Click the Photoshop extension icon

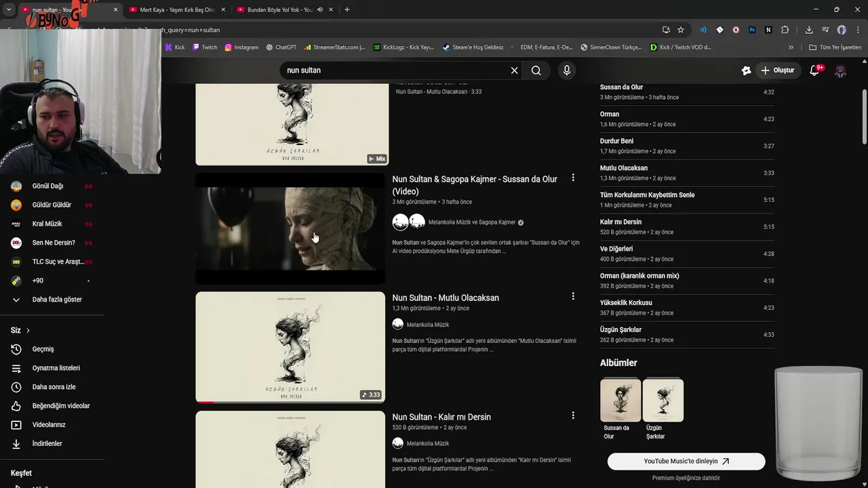[x=752, y=30]
